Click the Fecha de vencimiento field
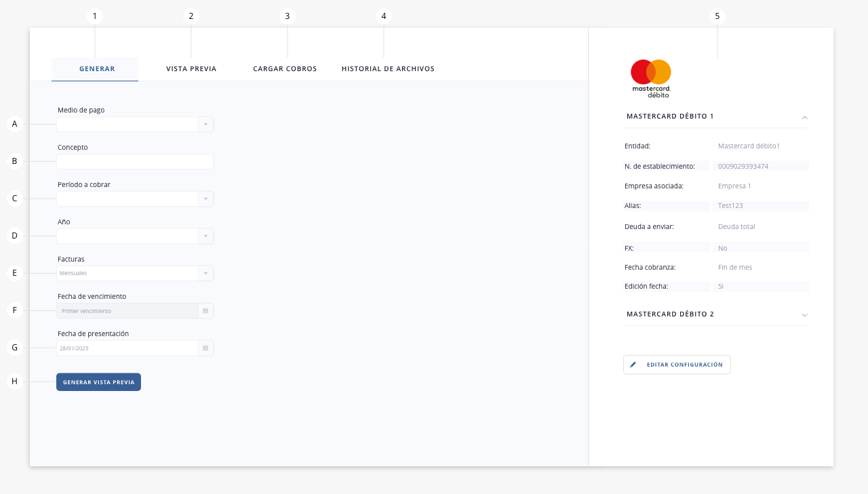868x494 pixels. point(135,310)
